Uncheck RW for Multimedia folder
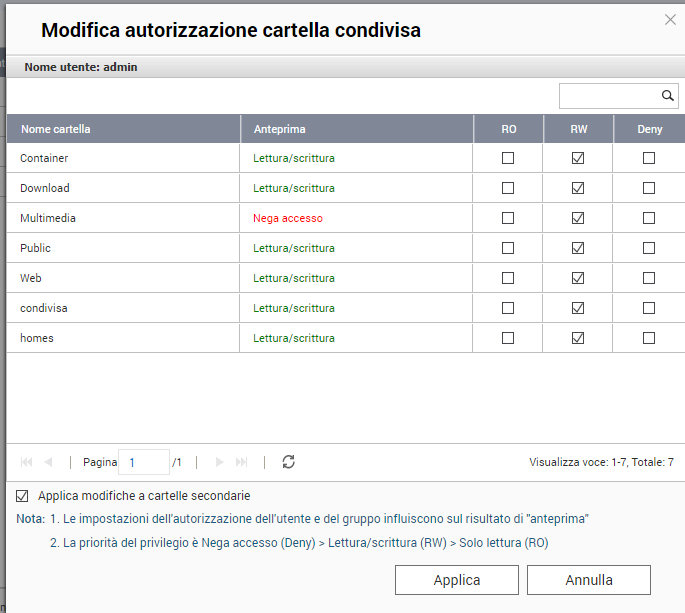Image resolution: width=685 pixels, height=613 pixels. click(x=578, y=218)
